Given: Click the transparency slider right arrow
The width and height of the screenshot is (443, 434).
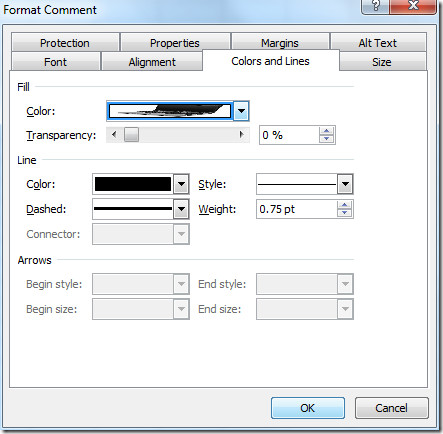Looking at the screenshot, I should tap(241, 135).
